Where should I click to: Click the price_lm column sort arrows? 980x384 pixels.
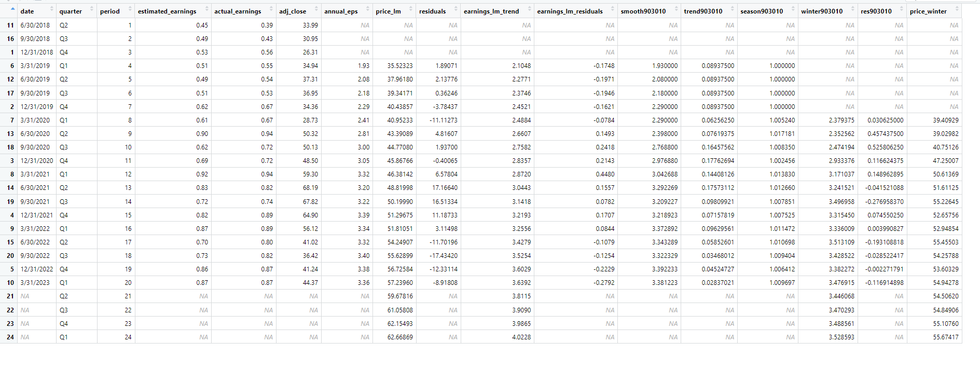[x=410, y=9]
